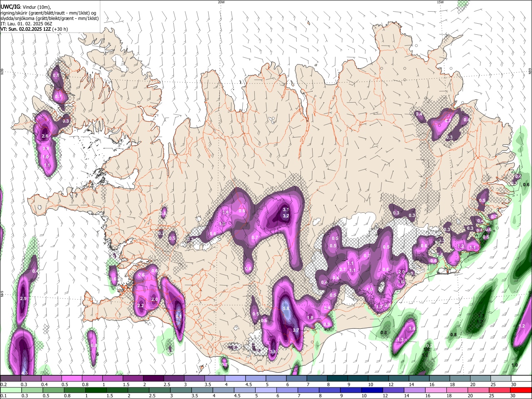This screenshot has width=532, height=399.
Task: Select lower scale pink swatch between 18 and 20
Action: coord(458,390)
